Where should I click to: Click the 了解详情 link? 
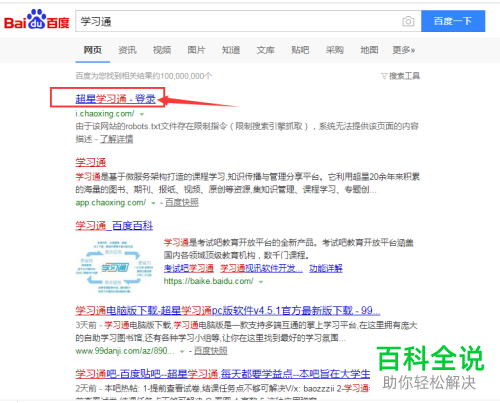point(116,139)
